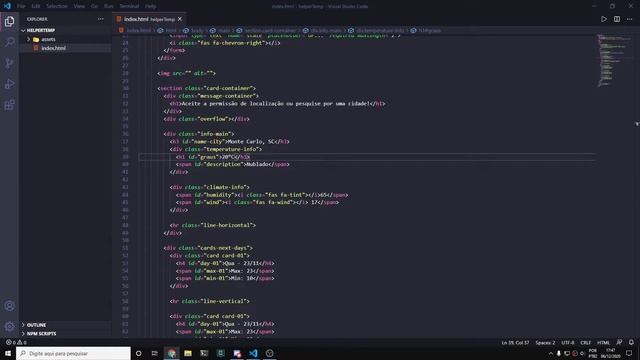640x360 pixels.
Task: Open editor More Actions ellipsis
Action: point(630,19)
